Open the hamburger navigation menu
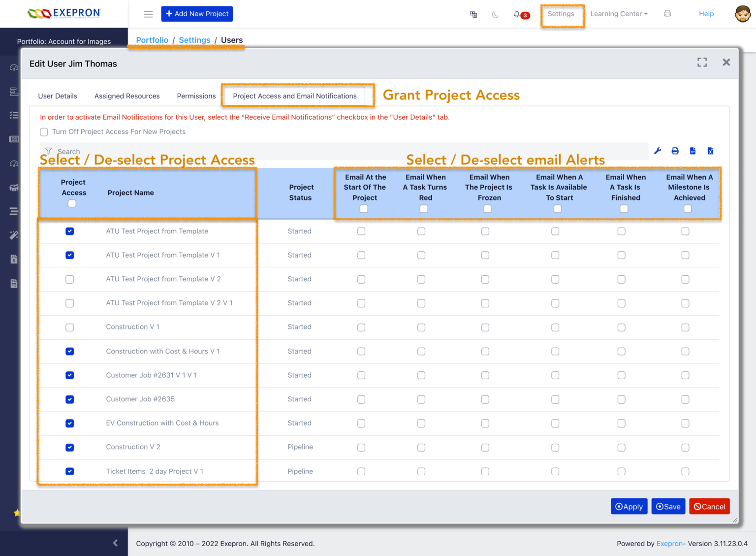The image size is (756, 556). (148, 14)
